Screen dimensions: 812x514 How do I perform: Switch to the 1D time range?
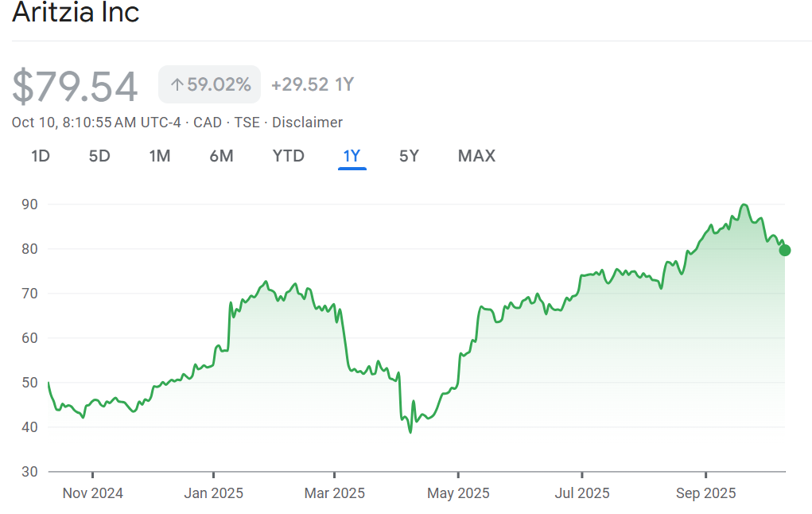41,156
